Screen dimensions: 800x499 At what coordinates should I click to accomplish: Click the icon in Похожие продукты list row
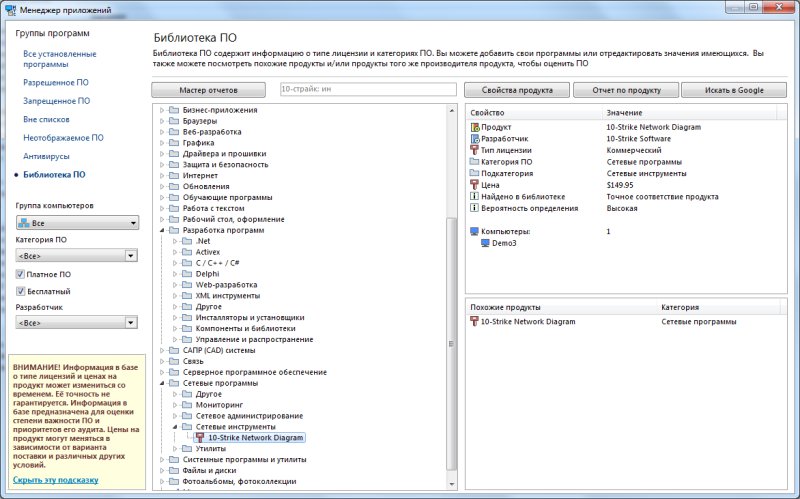pyautogui.click(x=474, y=322)
